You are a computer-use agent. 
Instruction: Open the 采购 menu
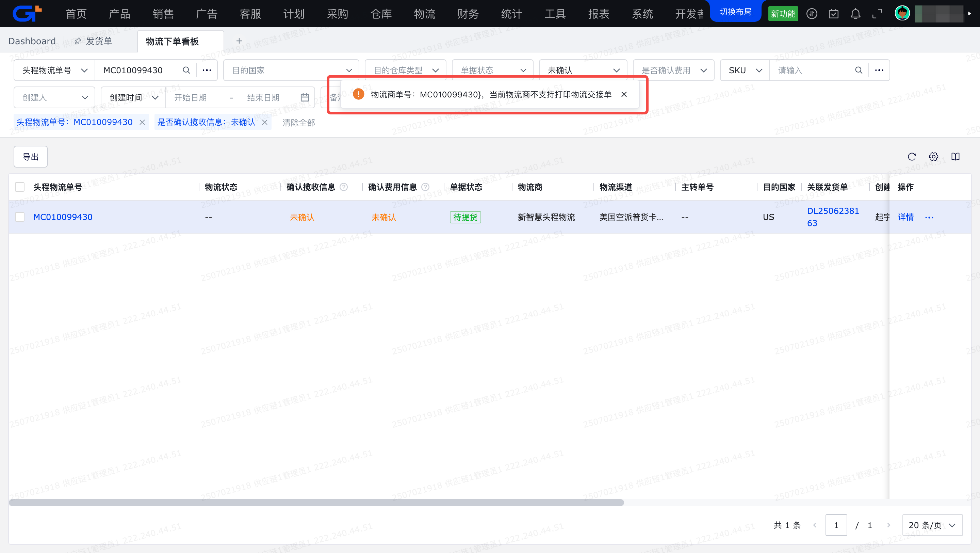coord(338,14)
